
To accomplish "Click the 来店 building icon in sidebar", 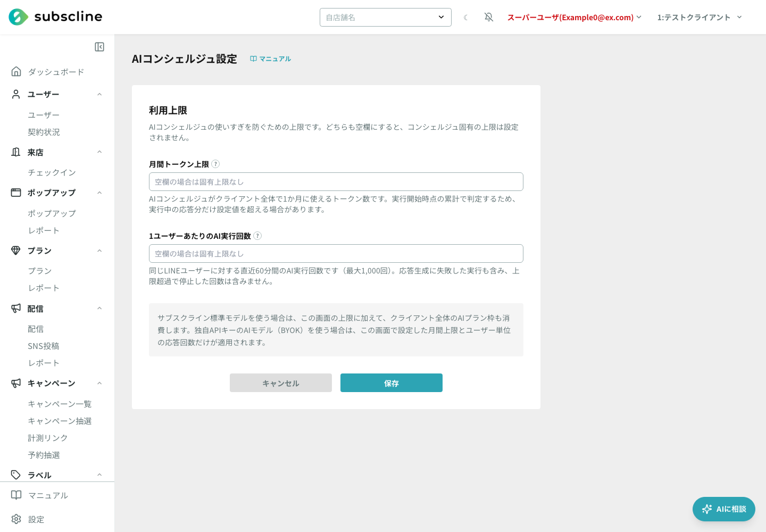I will tap(16, 152).
